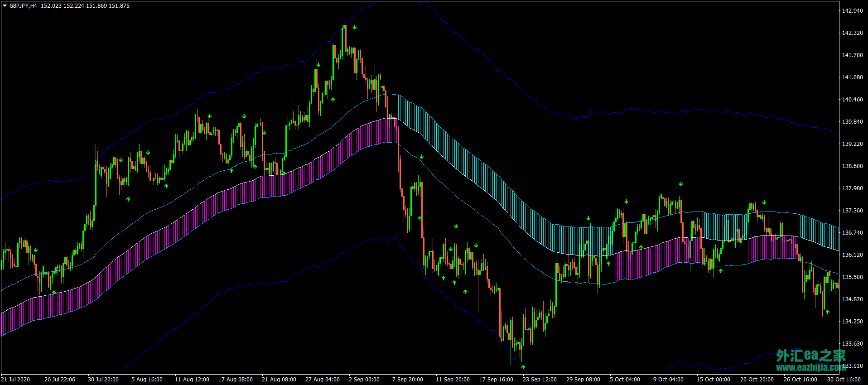
Task: Click the 134.250 price scale label
Action: pos(852,321)
